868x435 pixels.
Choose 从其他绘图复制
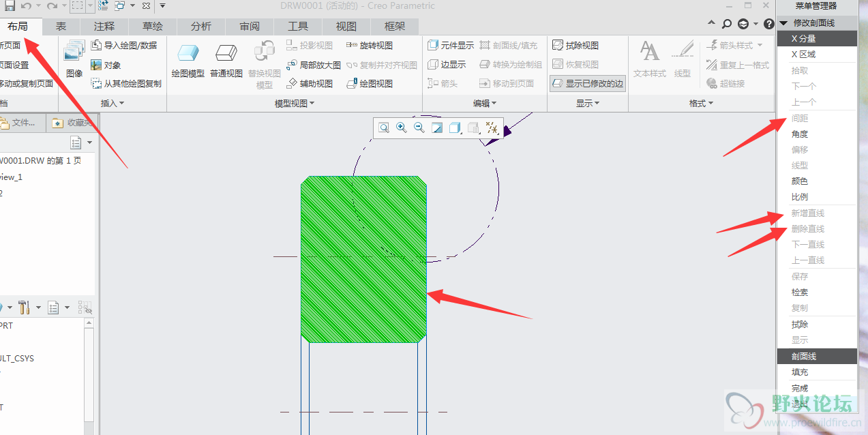pyautogui.click(x=126, y=84)
